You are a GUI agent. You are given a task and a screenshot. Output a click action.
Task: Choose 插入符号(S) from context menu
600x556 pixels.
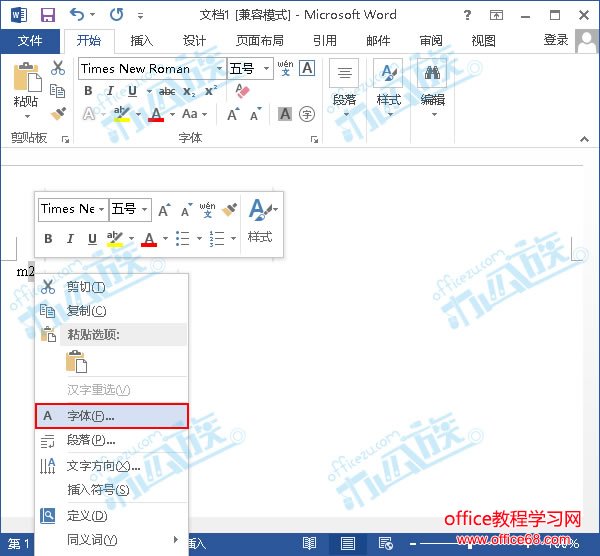(111, 489)
